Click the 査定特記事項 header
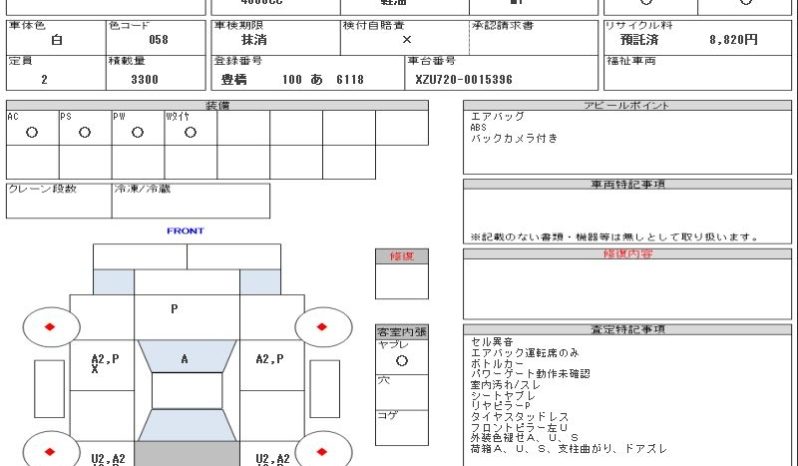The image size is (798, 466). (627, 329)
